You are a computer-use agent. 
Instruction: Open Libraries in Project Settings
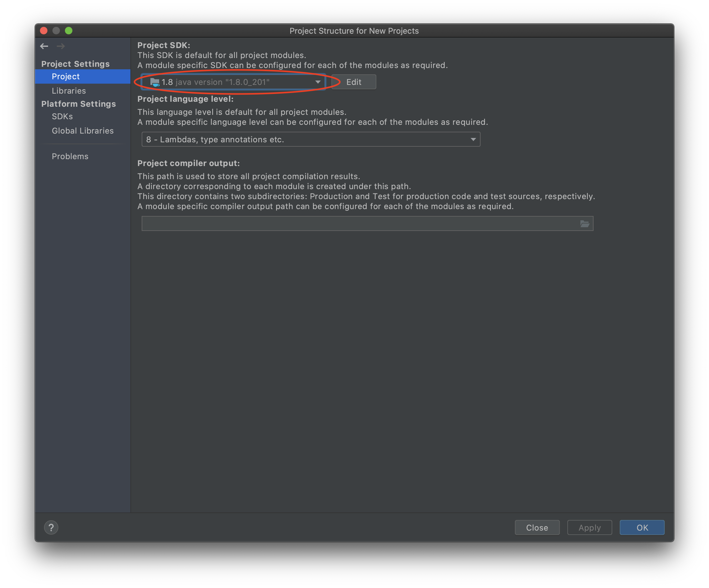tap(69, 91)
